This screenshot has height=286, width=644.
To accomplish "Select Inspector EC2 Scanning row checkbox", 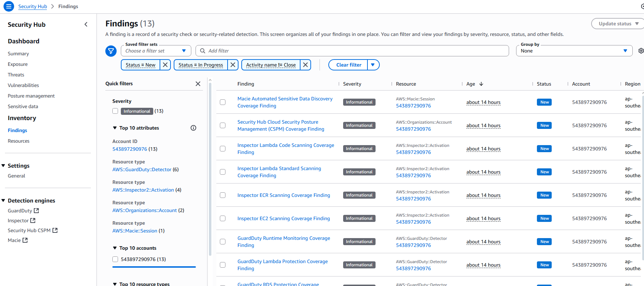I will (x=223, y=218).
